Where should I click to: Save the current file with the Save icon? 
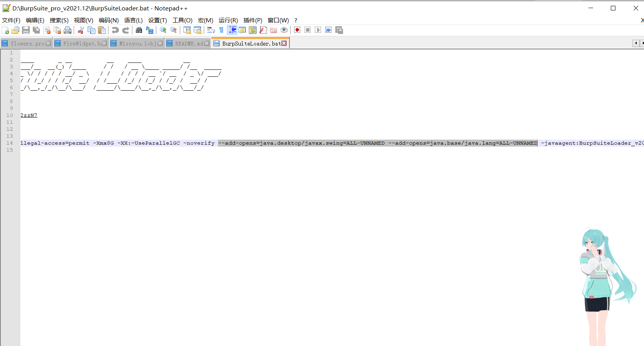coord(26,30)
